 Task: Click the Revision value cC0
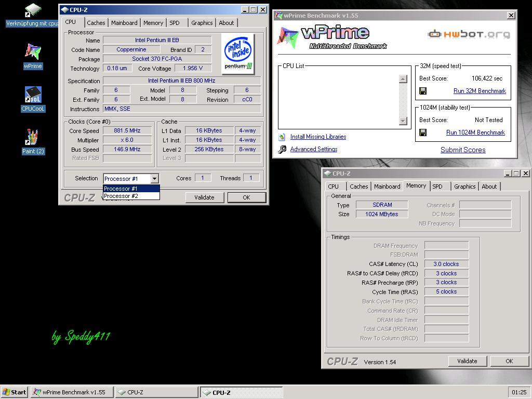coord(247,99)
